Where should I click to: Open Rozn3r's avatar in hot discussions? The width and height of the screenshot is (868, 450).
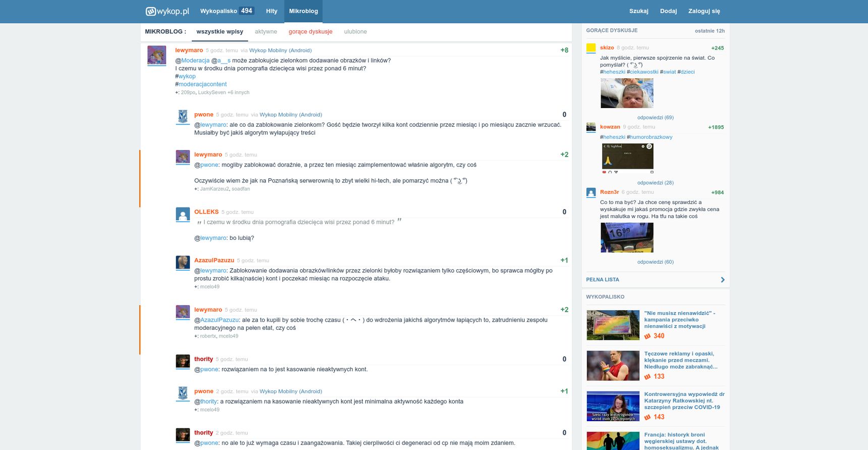591,192
